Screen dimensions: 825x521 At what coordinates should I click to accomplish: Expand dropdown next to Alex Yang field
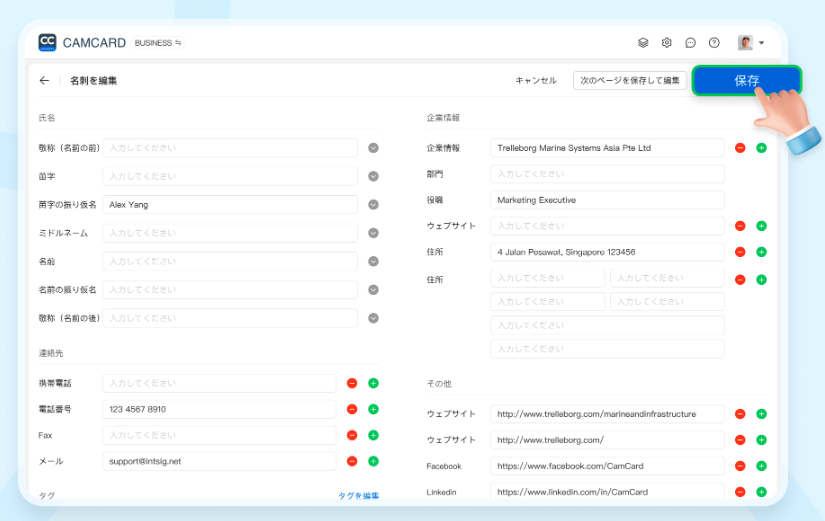(x=374, y=205)
